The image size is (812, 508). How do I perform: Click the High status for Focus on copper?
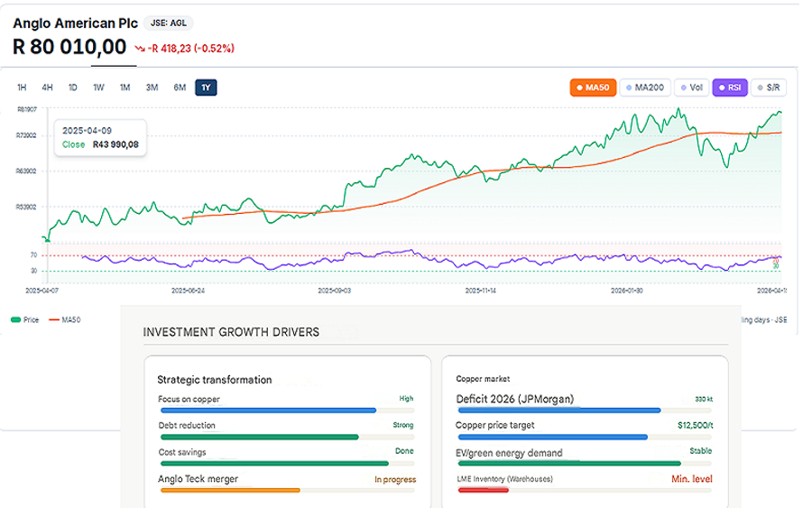point(407,399)
